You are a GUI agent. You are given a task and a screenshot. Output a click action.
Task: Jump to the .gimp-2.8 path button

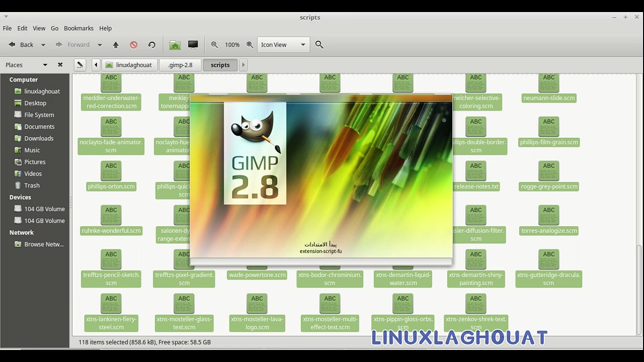[x=180, y=65]
